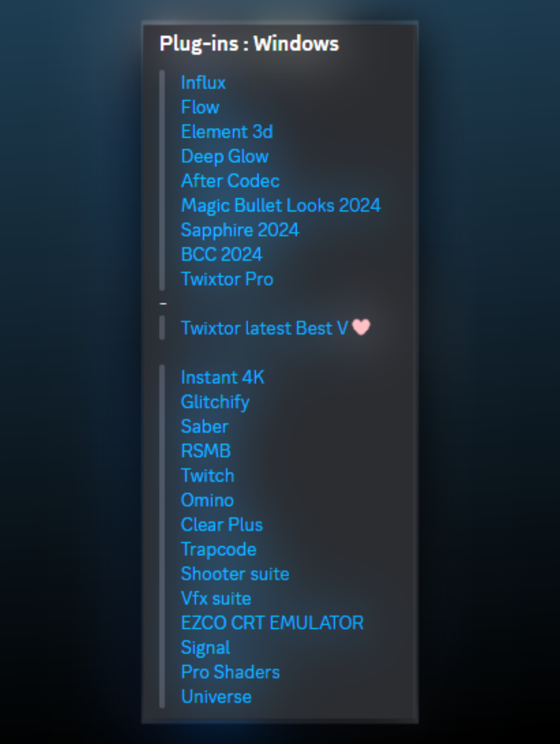Open the Flow link
Image resolution: width=560 pixels, height=744 pixels.
(x=200, y=107)
